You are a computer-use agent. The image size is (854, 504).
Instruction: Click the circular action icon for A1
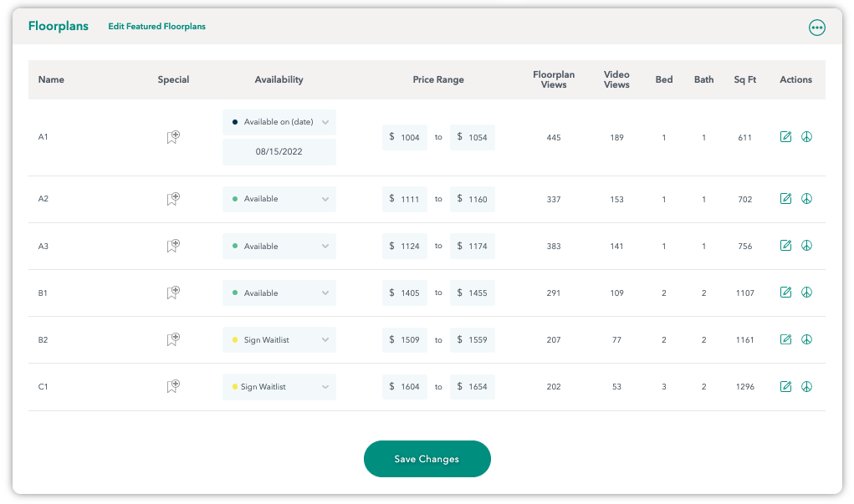tap(806, 136)
